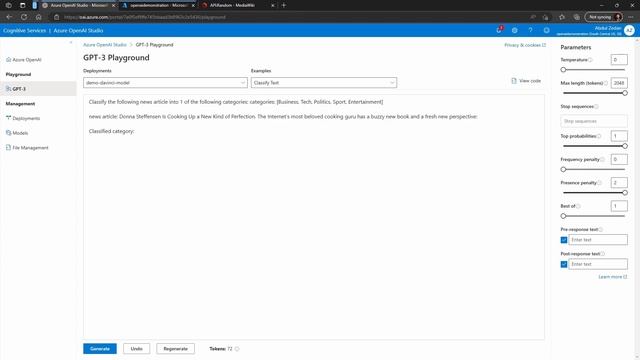
Task: Click the Top probabilities slider handle
Action: pos(625,146)
